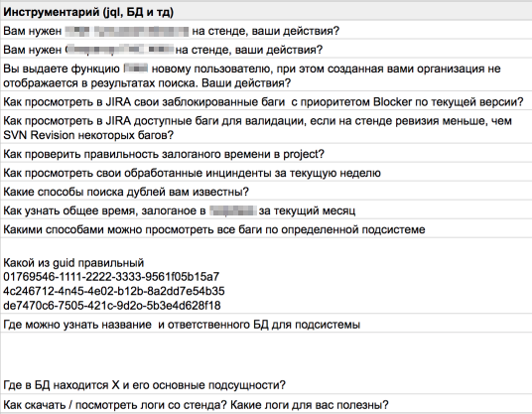Screen dimensions: 532x414
Task: Select the 'залоганого времени в project' row
Action: pos(266,154)
